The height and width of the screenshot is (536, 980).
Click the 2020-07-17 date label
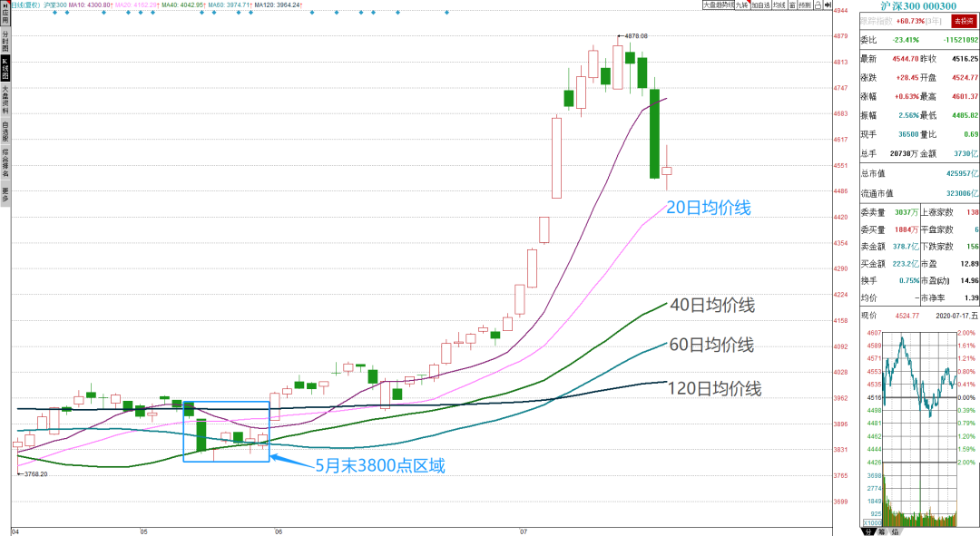[956, 317]
